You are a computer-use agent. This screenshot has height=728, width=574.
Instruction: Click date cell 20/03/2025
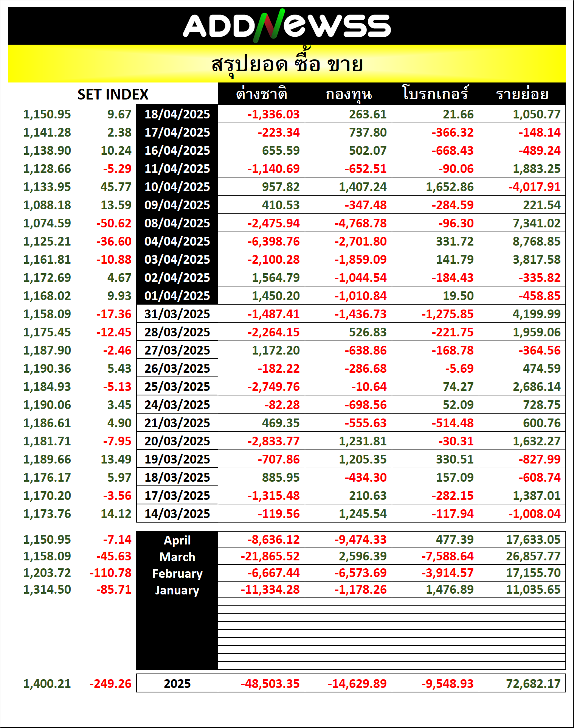177,441
